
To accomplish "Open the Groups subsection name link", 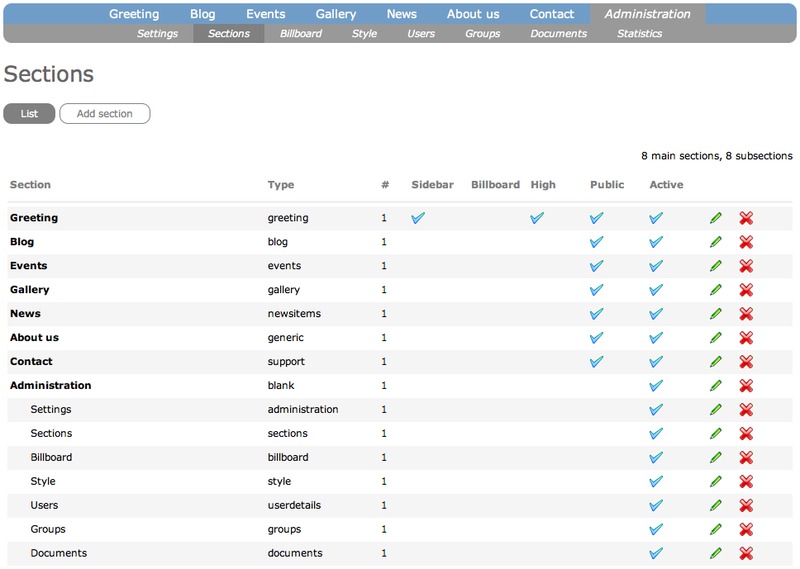I will [47, 529].
